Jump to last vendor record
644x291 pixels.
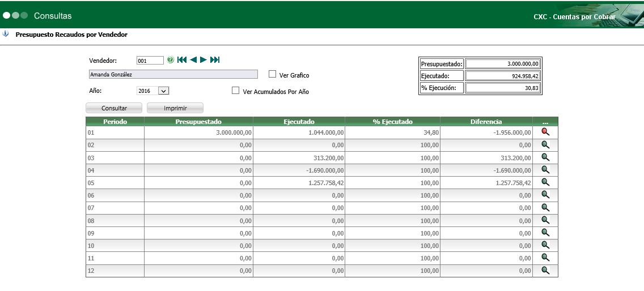[x=215, y=60]
